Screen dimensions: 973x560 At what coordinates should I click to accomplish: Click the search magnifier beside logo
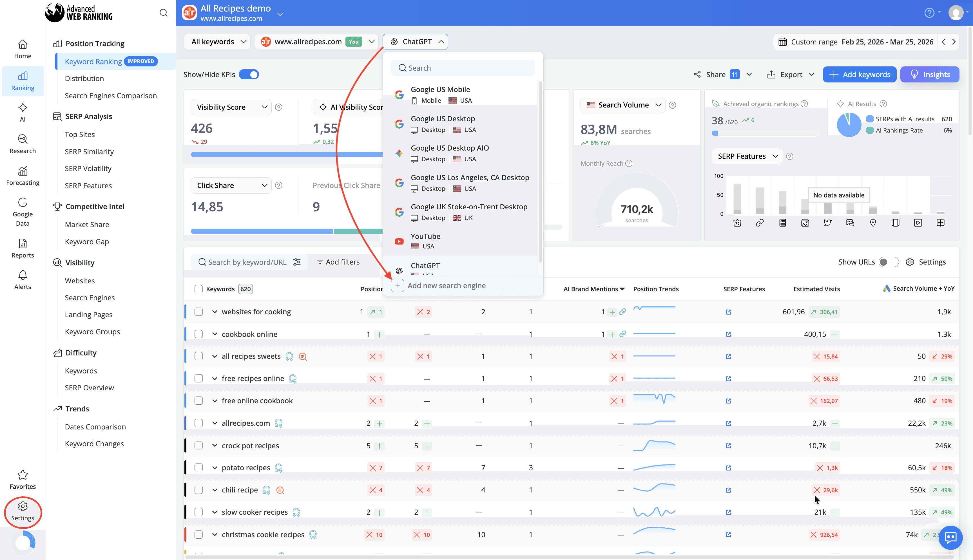point(164,13)
